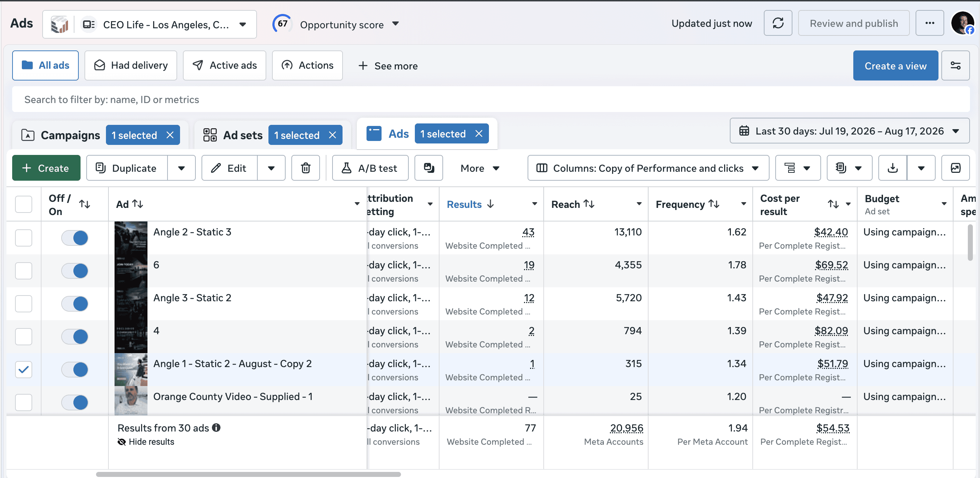Uncheck the Angle 1 - Static 2 - August - Copy 2 checkbox
This screenshot has height=478, width=980.
point(24,369)
